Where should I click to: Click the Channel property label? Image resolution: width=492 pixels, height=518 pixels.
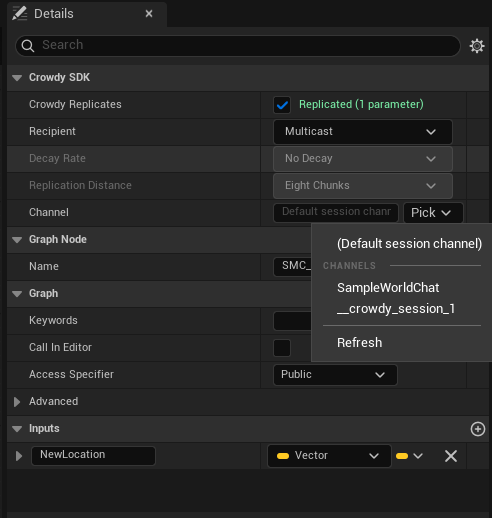click(49, 212)
